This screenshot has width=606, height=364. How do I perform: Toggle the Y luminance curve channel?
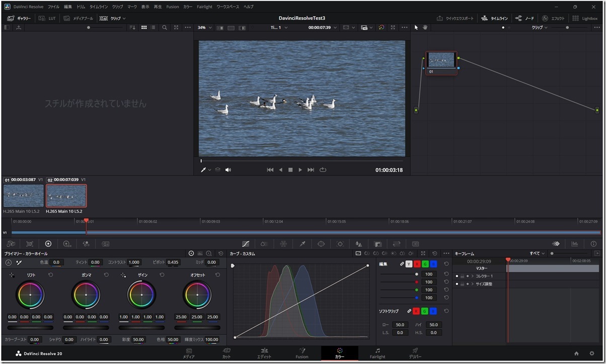point(409,263)
